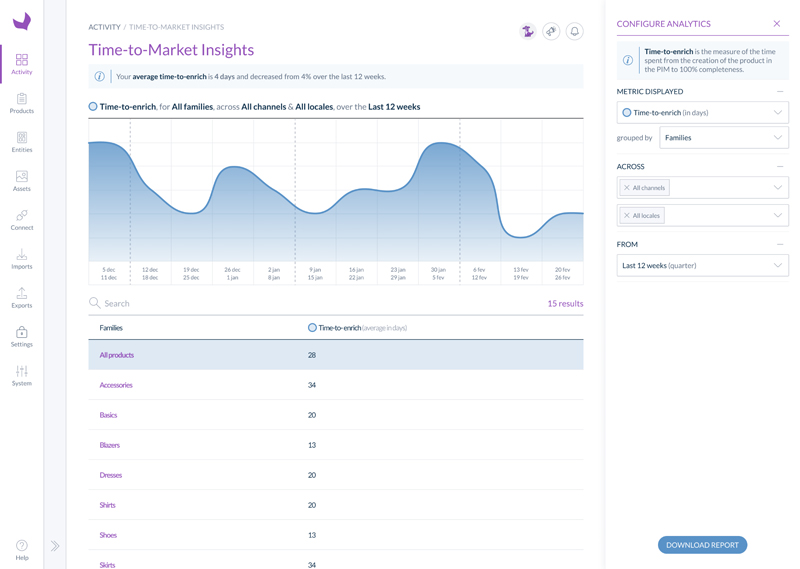800x569 pixels.
Task: Click the search magnifier icon
Action: click(94, 303)
